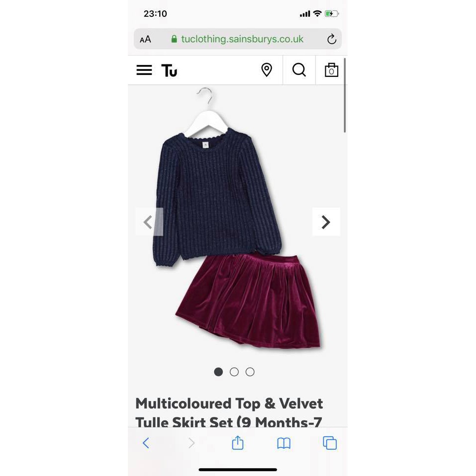
Task: Open Safari bookmarks book icon
Action: click(284, 443)
